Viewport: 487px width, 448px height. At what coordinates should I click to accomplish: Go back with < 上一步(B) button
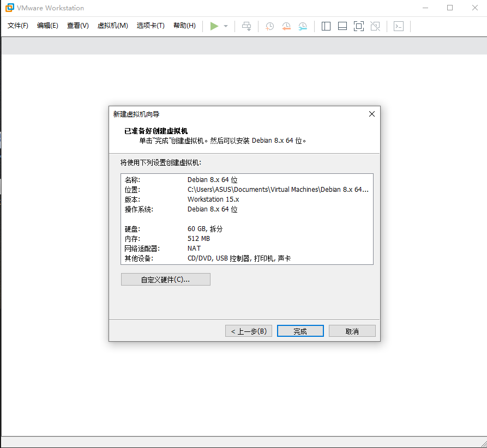click(x=249, y=331)
